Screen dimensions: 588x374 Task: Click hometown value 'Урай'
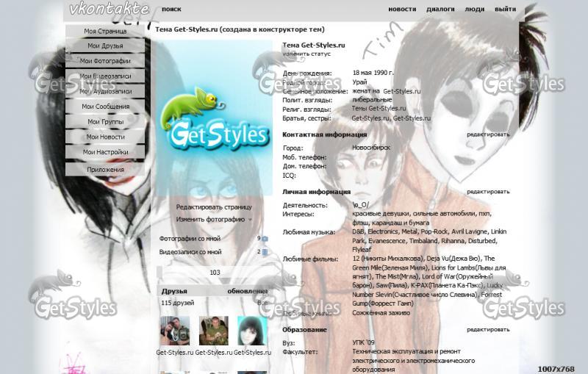tap(359, 82)
